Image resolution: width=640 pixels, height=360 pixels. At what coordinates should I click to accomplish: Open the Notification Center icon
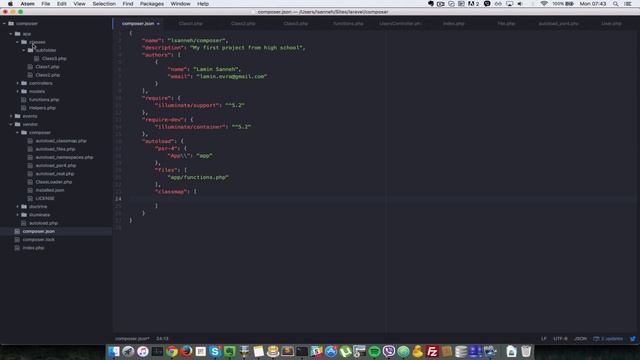tap(628, 4)
